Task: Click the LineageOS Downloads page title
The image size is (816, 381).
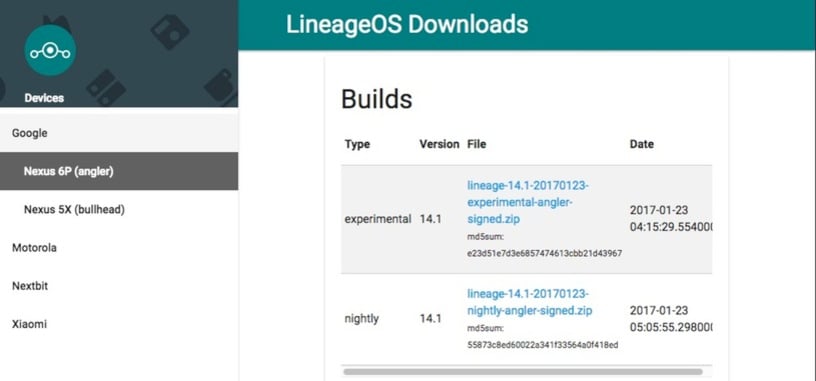Action: point(407,24)
